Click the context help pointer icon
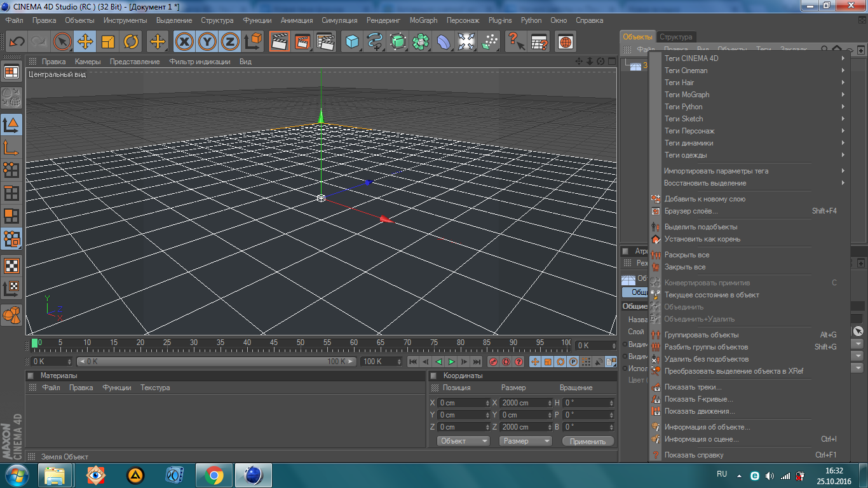The height and width of the screenshot is (488, 868). pyautogui.click(x=516, y=42)
